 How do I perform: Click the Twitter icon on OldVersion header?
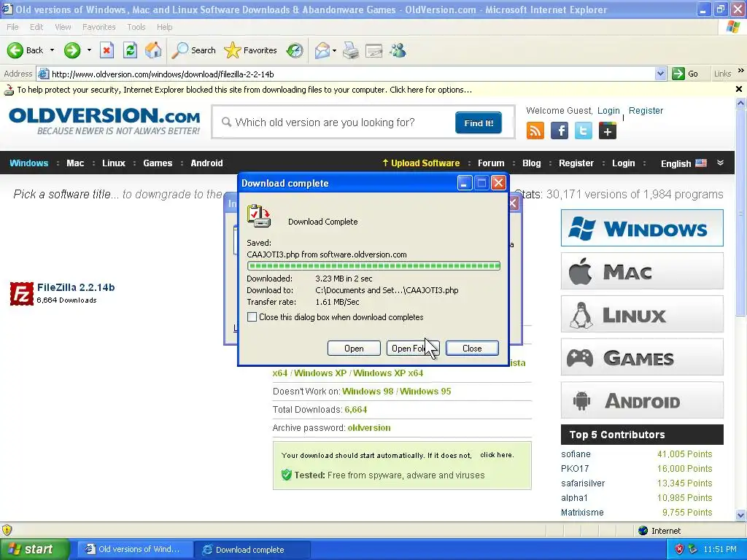click(x=584, y=131)
